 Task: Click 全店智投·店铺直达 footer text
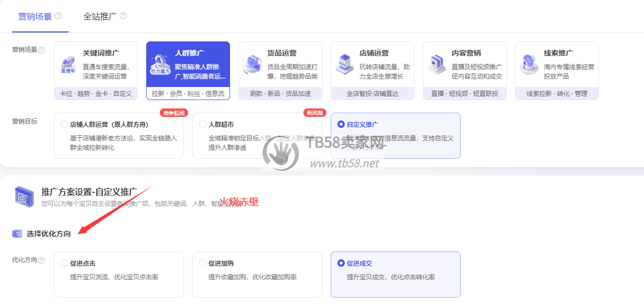pos(373,94)
